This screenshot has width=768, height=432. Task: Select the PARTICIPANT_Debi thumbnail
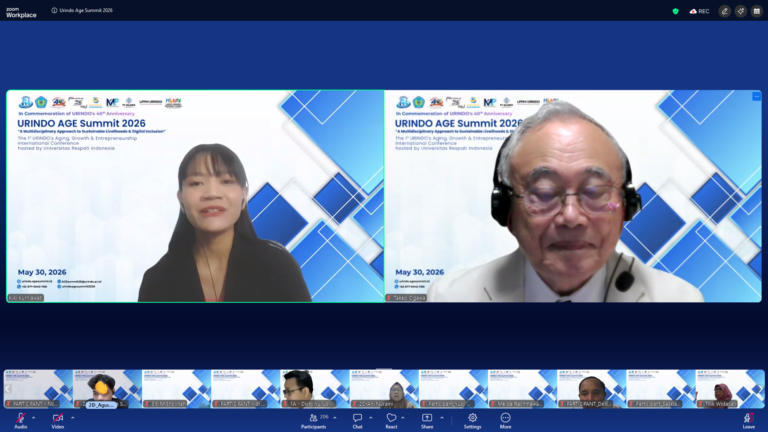coord(591,389)
